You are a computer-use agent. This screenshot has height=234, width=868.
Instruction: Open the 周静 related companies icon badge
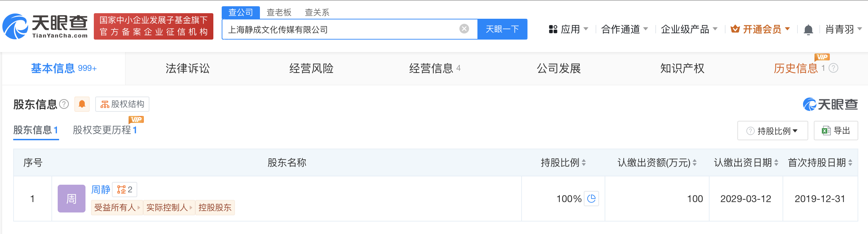(x=124, y=190)
